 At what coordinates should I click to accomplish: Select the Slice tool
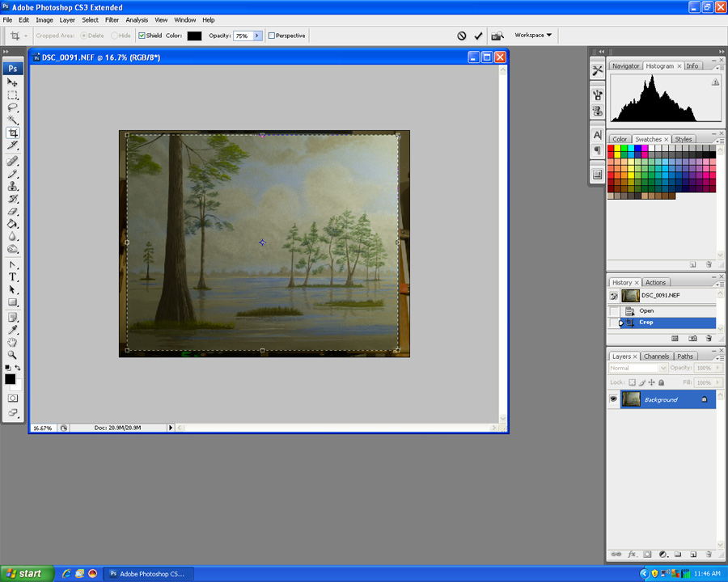(x=12, y=145)
